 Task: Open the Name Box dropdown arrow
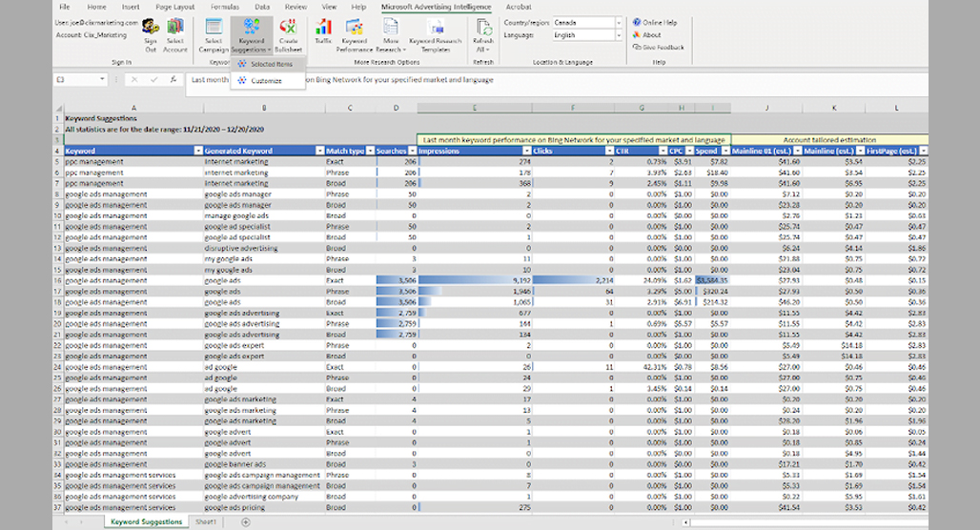pos(102,79)
